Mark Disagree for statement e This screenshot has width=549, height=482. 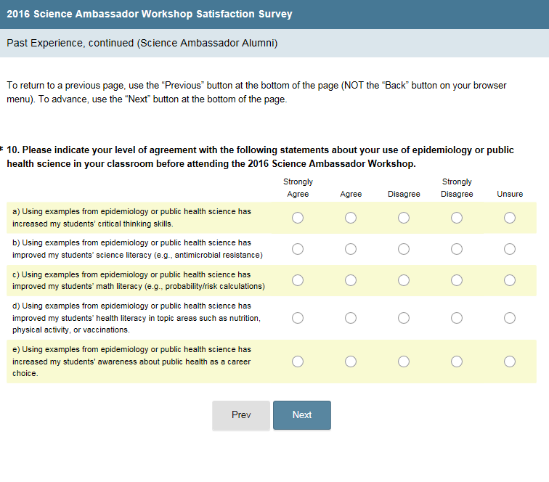point(403,361)
